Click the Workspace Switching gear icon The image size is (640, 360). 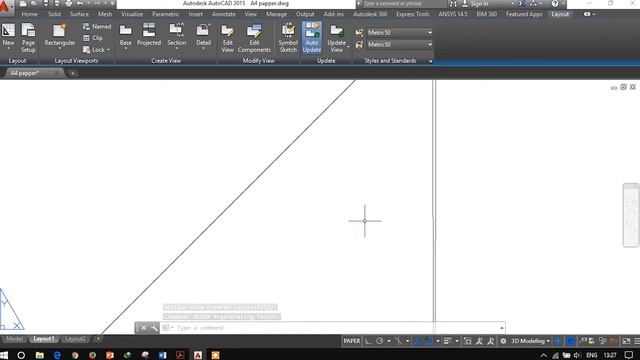[503, 341]
